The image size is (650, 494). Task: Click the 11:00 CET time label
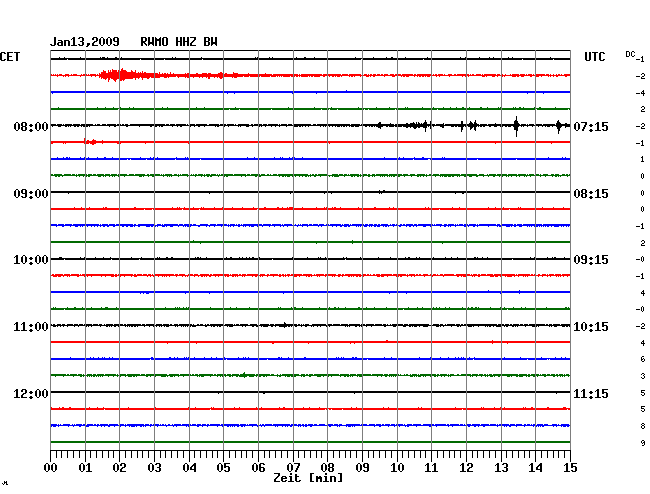click(x=31, y=327)
